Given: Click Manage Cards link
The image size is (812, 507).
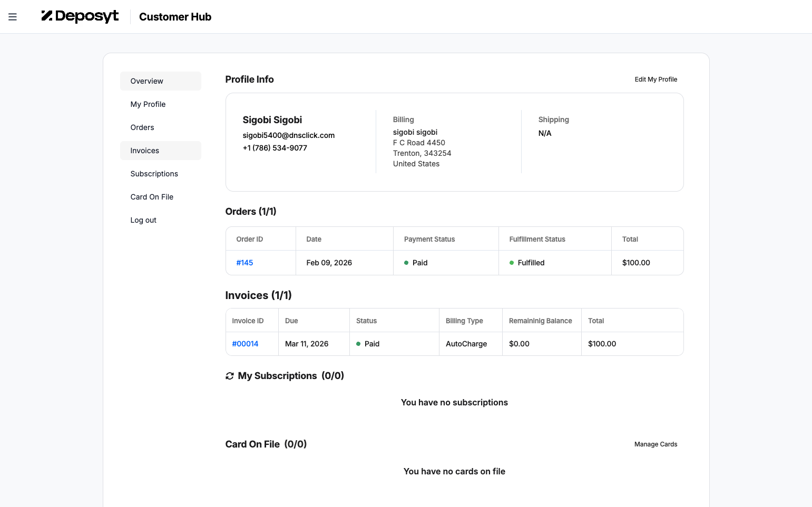Looking at the screenshot, I should click(656, 444).
